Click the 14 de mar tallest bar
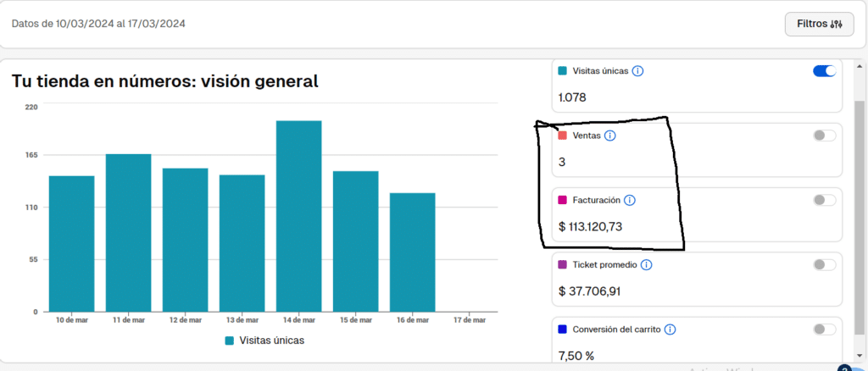Viewport: 868px width, 371px height. coord(299,216)
